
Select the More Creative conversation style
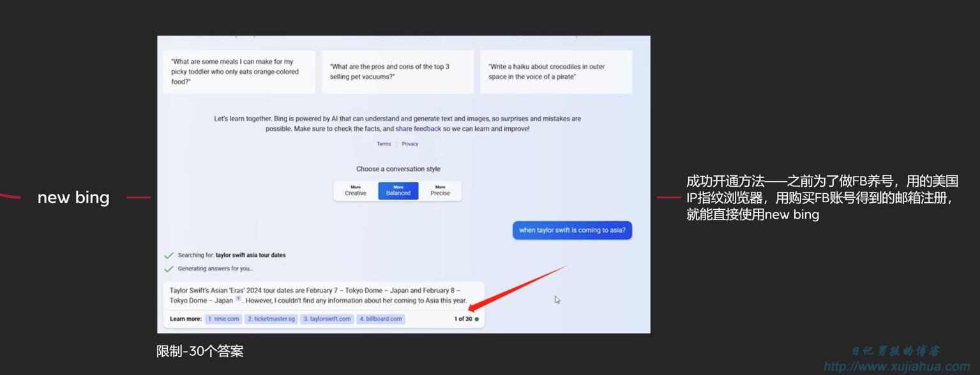coord(356,191)
